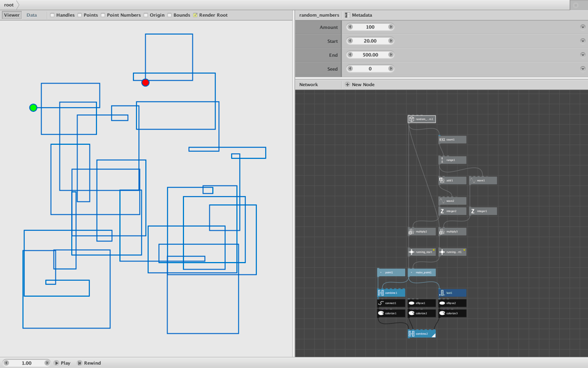Screen dimensions: 588x368
Task: Enable the Point Numbers checkbox
Action: [x=103, y=15]
